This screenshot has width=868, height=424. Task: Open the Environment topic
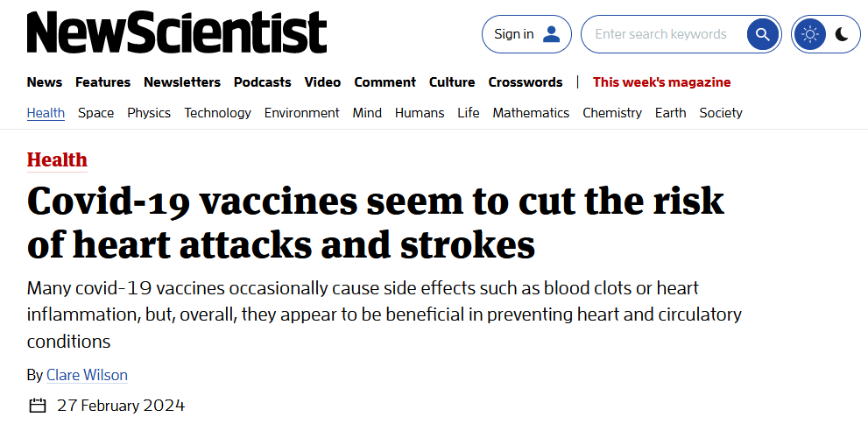pyautogui.click(x=301, y=113)
